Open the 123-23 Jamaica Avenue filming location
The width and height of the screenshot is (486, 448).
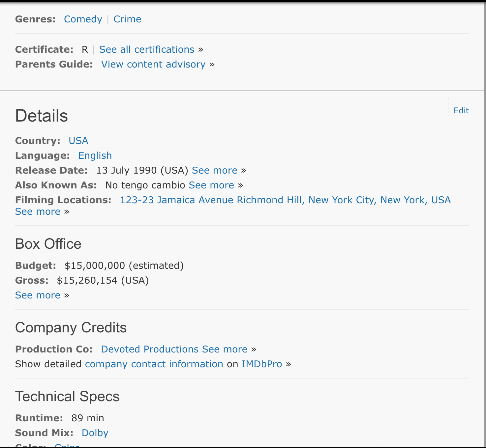click(x=285, y=200)
